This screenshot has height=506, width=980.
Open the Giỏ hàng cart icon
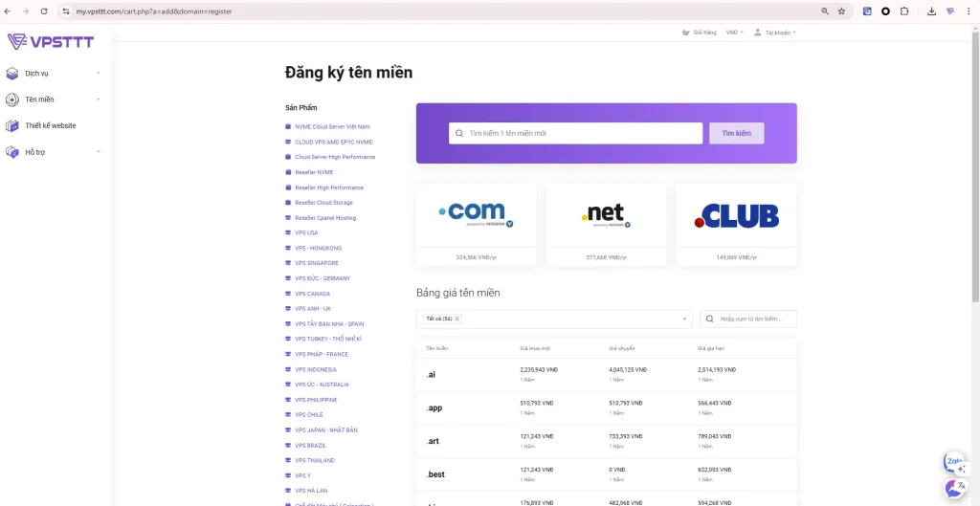[685, 33]
